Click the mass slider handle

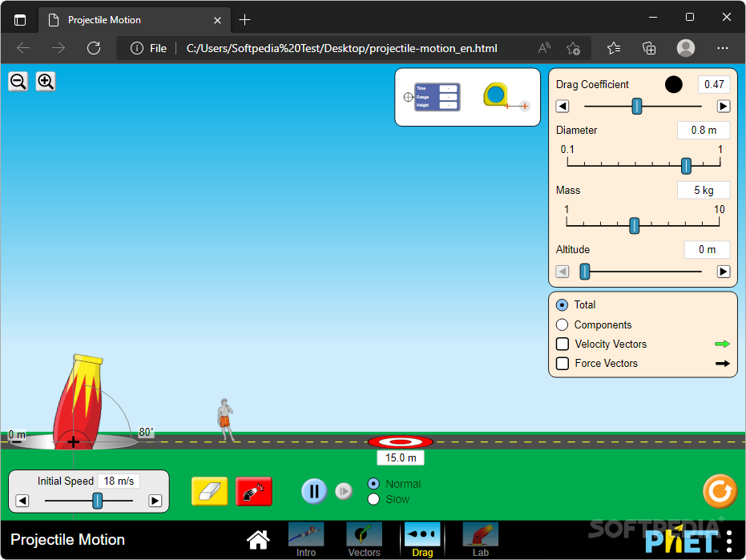634,226
